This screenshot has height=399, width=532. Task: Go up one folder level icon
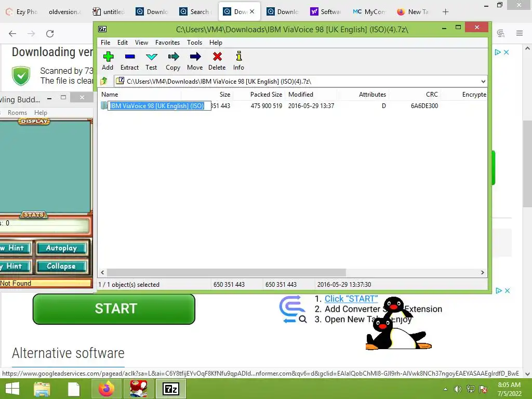(x=104, y=81)
